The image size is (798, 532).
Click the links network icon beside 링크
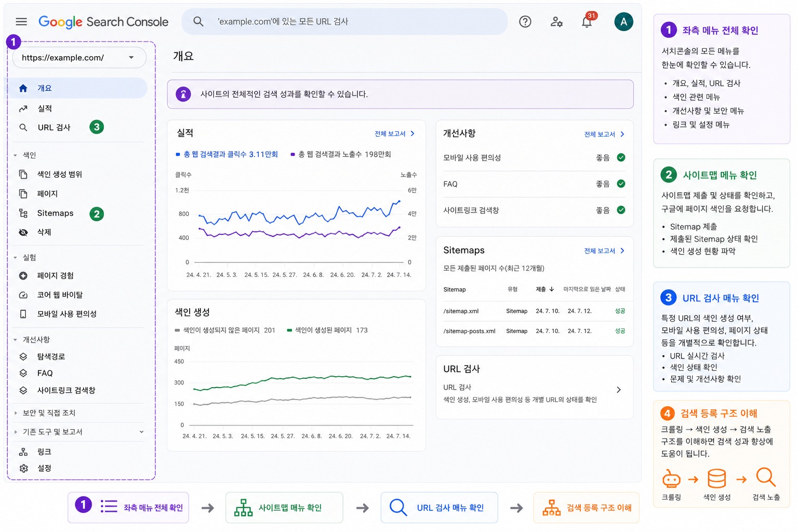(x=23, y=452)
